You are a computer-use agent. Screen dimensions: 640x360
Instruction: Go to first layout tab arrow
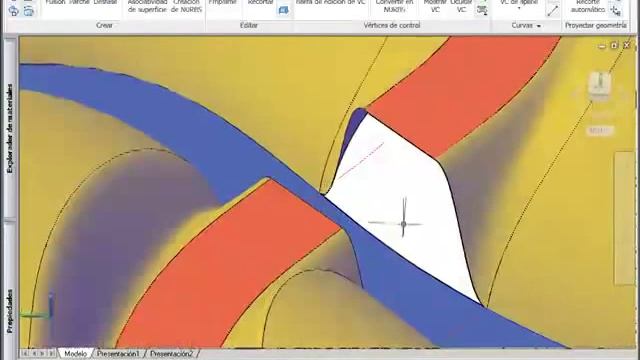(x=26, y=353)
